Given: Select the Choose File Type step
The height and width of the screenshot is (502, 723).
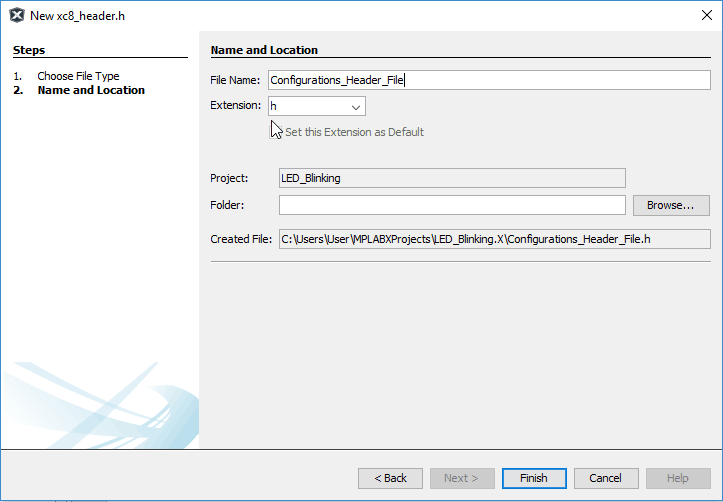Looking at the screenshot, I should click(x=78, y=76).
